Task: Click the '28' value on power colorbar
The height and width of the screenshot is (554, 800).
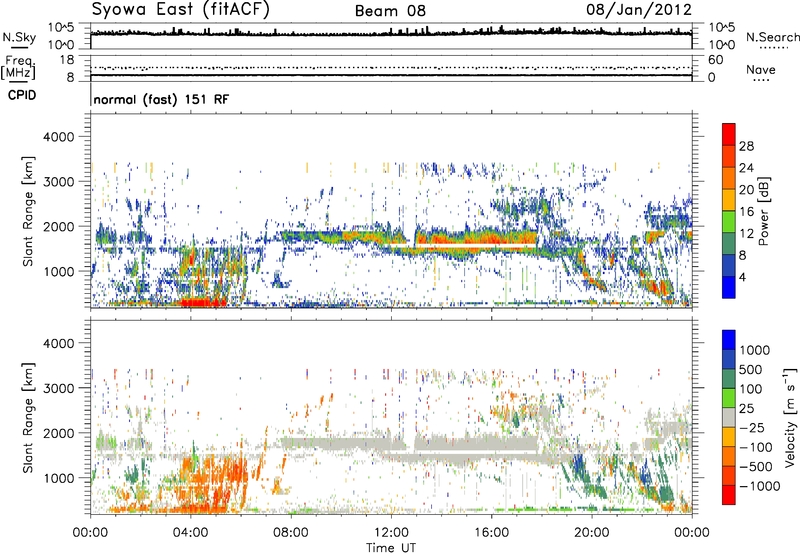Action: click(x=746, y=146)
